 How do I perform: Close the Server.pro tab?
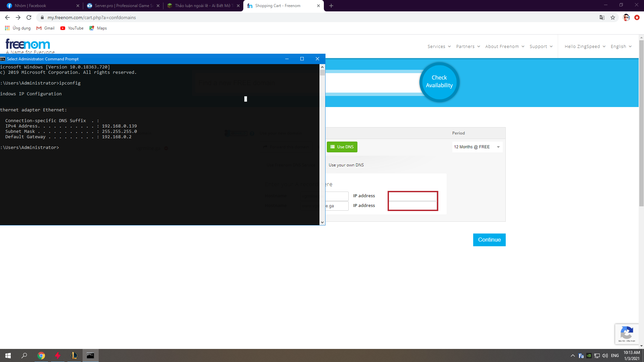pyautogui.click(x=158, y=6)
